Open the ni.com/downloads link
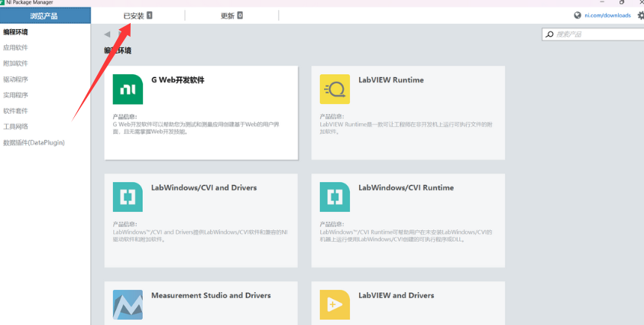The height and width of the screenshot is (325, 644). 607,15
